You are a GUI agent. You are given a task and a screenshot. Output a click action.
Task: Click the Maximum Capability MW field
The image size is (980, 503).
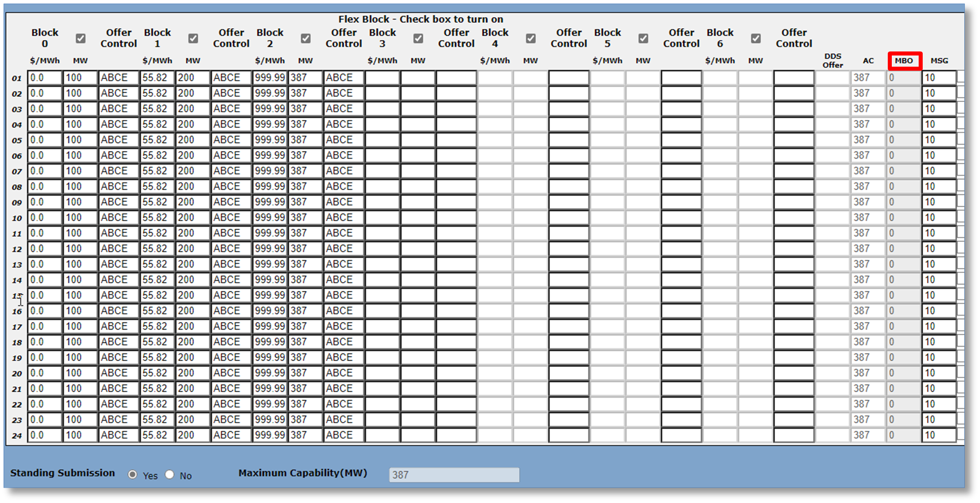(454, 475)
